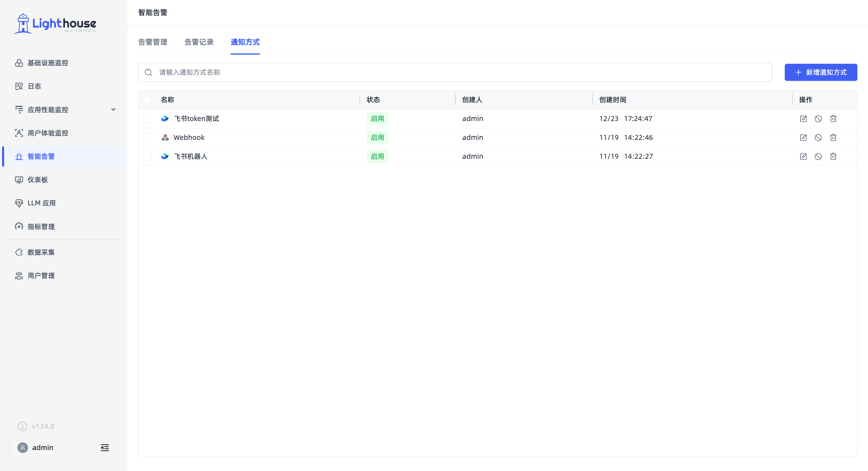Click the 创建时间 column header

[613, 100]
